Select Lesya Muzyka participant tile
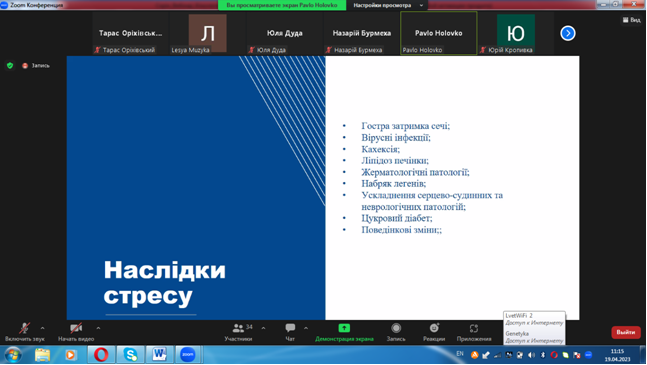Image resolution: width=647 pixels, height=365 pixels. pos(208,33)
